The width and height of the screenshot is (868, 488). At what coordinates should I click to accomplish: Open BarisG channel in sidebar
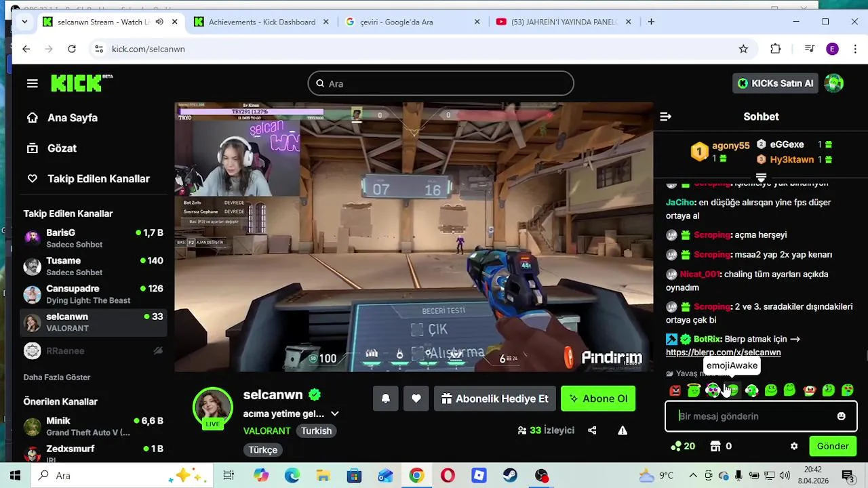93,239
